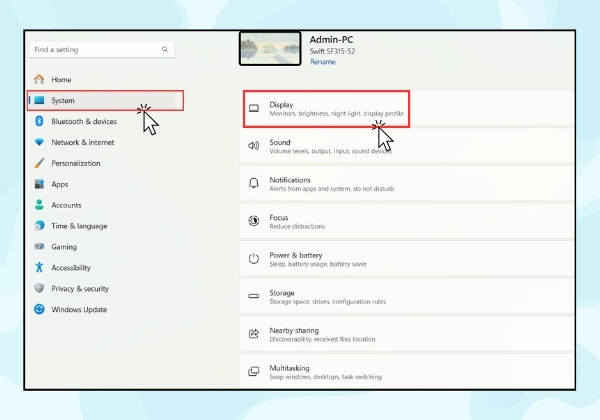Switch to the Apps category
Viewport: 600px width, 420px height.
pos(60,184)
